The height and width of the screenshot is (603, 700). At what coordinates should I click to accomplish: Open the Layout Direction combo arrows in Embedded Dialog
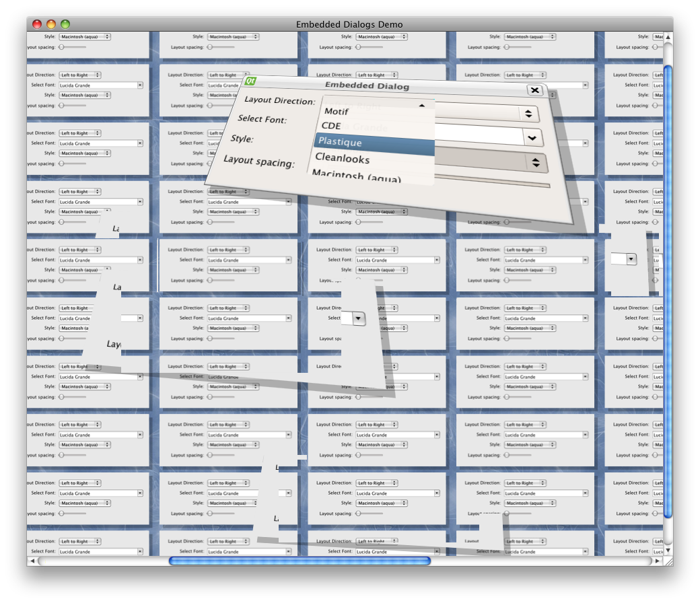(x=528, y=113)
